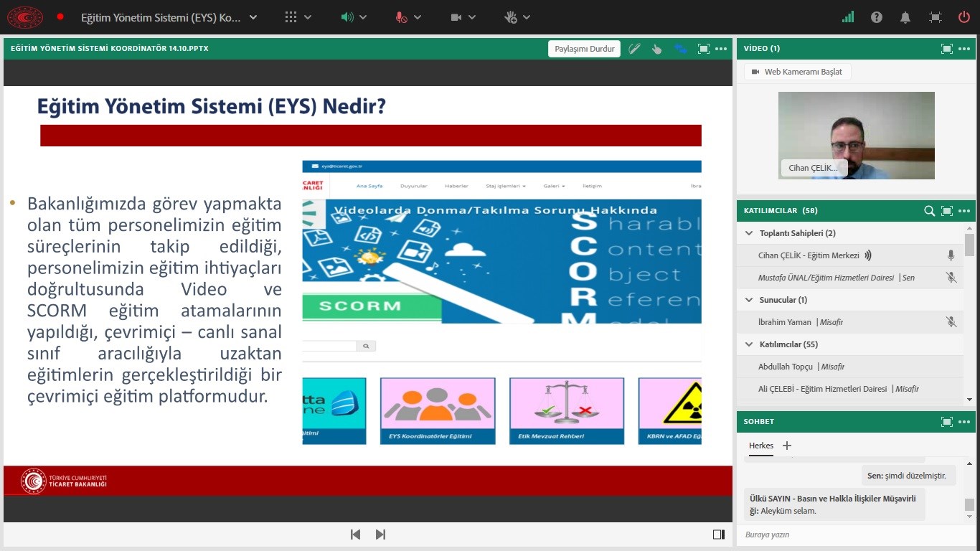Screen dimensions: 980x551
Task: Click the Paylaşımı Durdur button
Action: (x=584, y=49)
